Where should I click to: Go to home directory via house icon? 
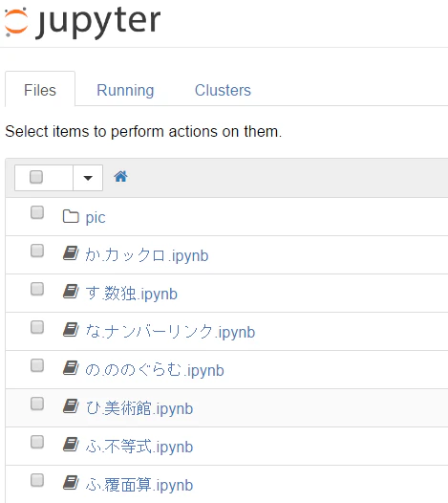pyautogui.click(x=120, y=177)
